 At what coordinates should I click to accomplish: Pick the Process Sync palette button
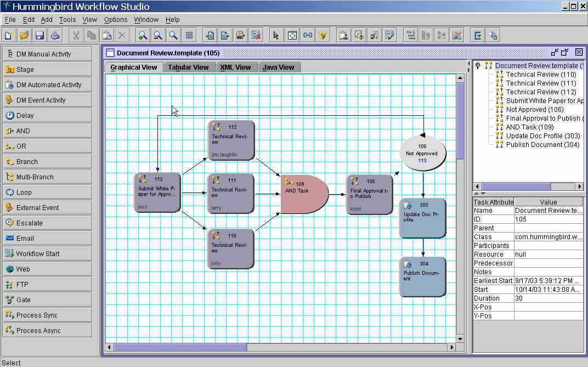[47, 315]
